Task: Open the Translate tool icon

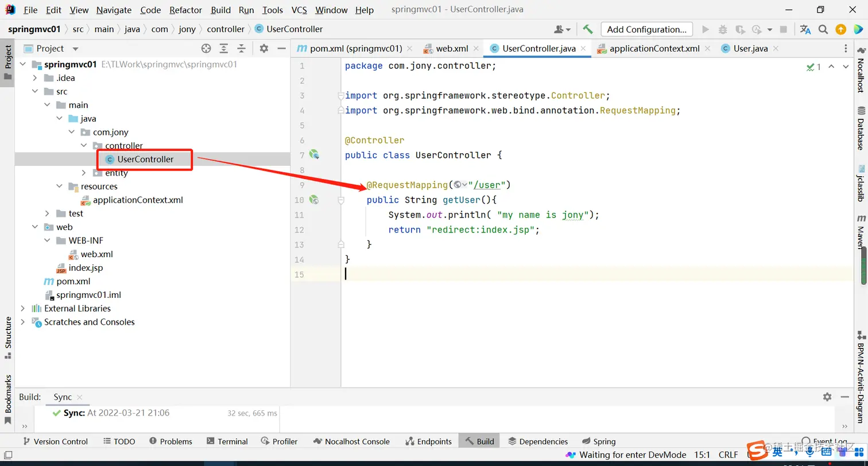Action: [805, 29]
